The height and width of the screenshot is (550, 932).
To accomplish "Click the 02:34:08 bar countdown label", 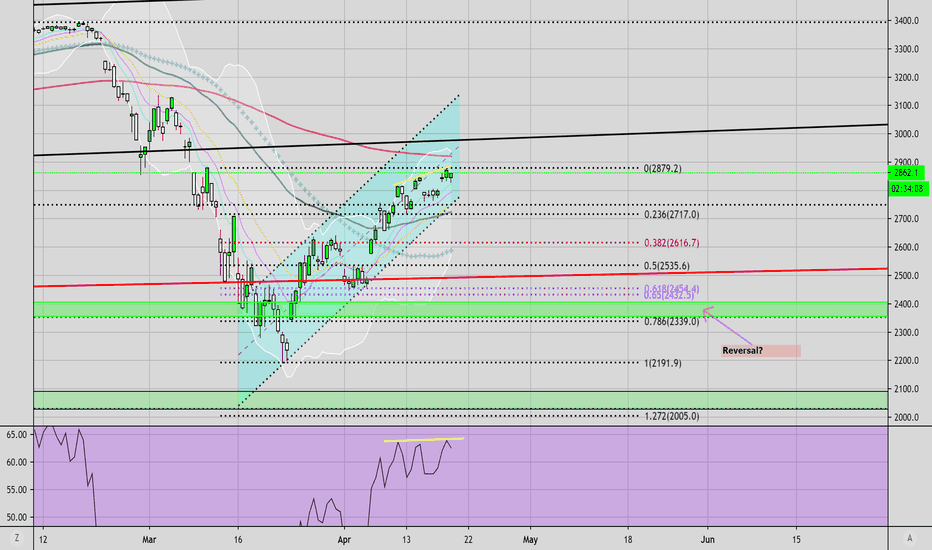I will [x=908, y=189].
